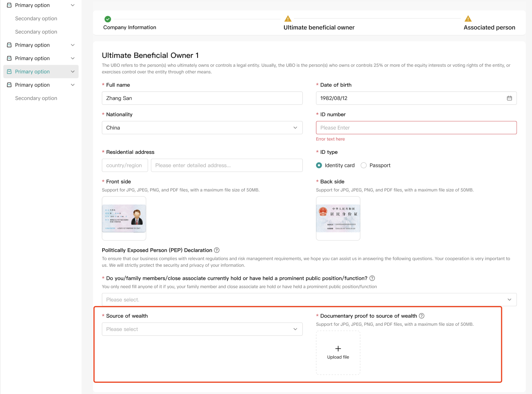This screenshot has height=394, width=532.
Task: Open the last Secondary option in sidebar
Action: tap(36, 98)
